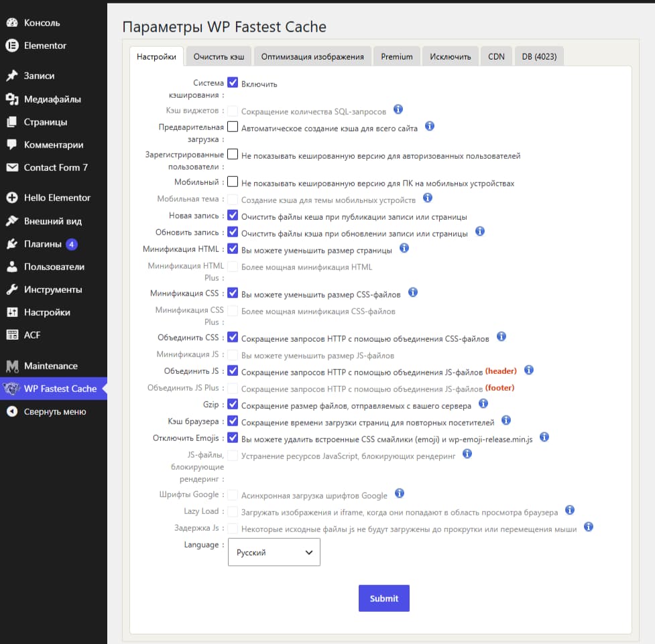Show info for Мобильная тема option
This screenshot has width=655, height=644.
pos(427,198)
